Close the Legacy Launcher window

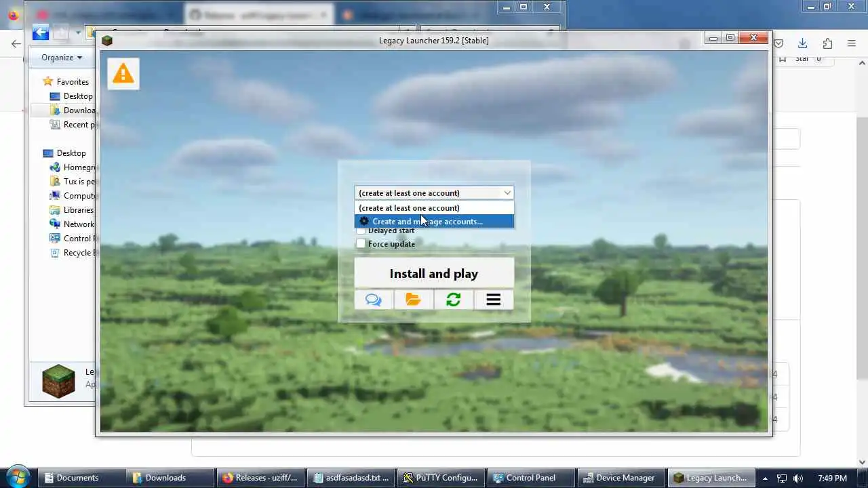coord(753,38)
